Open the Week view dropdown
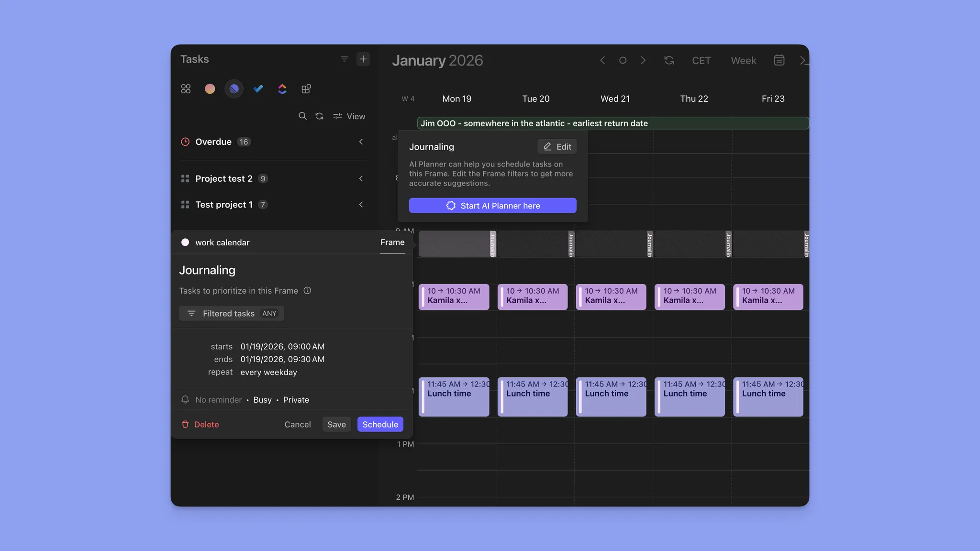The image size is (980, 551). pyautogui.click(x=743, y=61)
